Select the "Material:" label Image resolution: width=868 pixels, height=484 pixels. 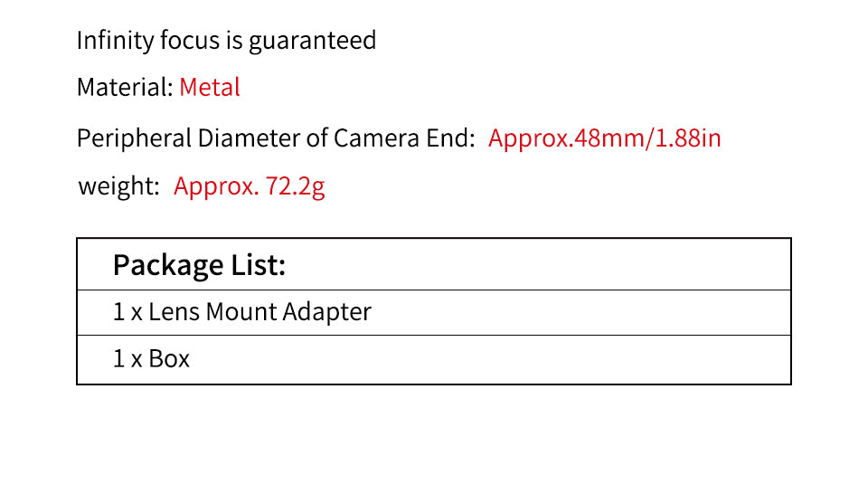(125, 88)
